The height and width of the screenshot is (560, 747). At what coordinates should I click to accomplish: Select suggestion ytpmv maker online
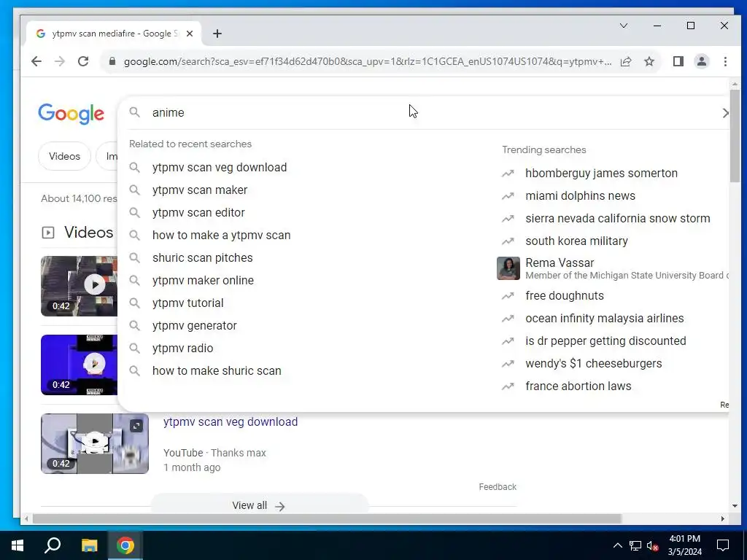[x=203, y=281]
